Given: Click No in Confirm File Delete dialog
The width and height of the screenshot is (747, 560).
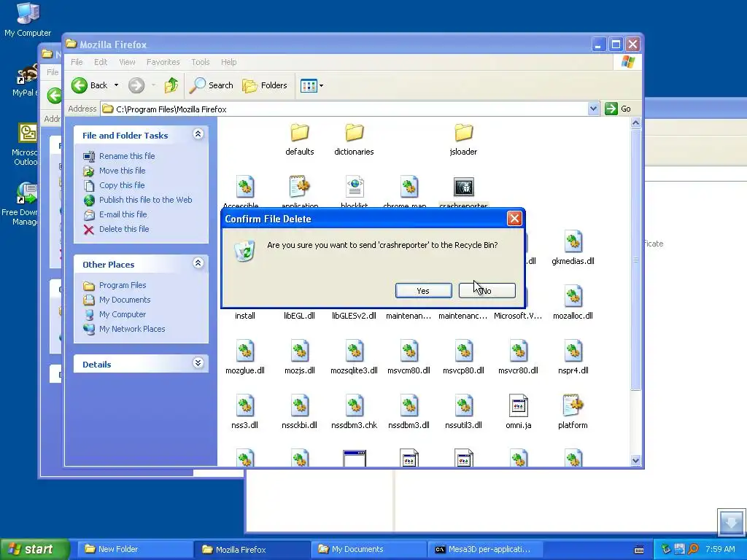Looking at the screenshot, I should [487, 290].
